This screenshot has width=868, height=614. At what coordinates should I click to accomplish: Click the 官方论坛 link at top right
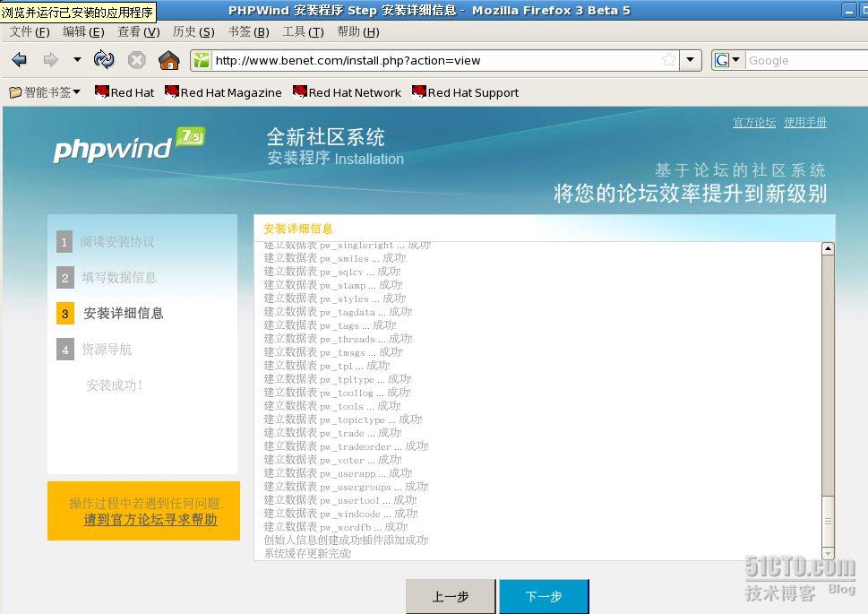tap(754, 123)
